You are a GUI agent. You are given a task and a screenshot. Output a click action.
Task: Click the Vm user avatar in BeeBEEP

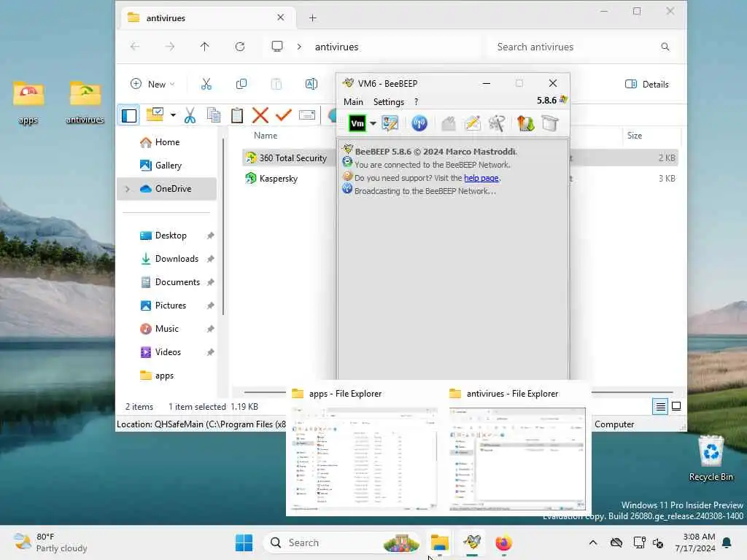point(357,124)
